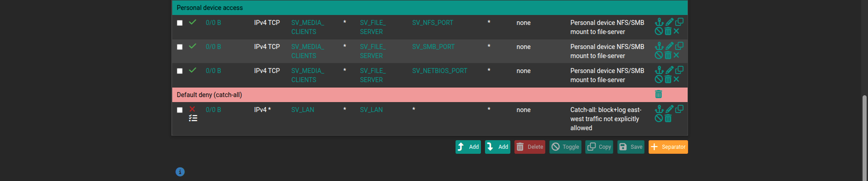Select the 'Default deny (catch-all)' separator bar
The width and height of the screenshot is (868, 181).
pyautogui.click(x=430, y=95)
